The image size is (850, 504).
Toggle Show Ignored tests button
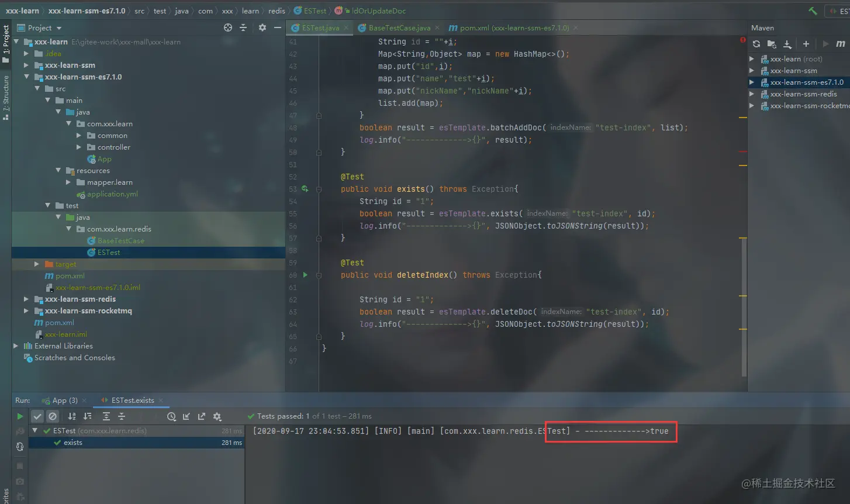[53, 416]
